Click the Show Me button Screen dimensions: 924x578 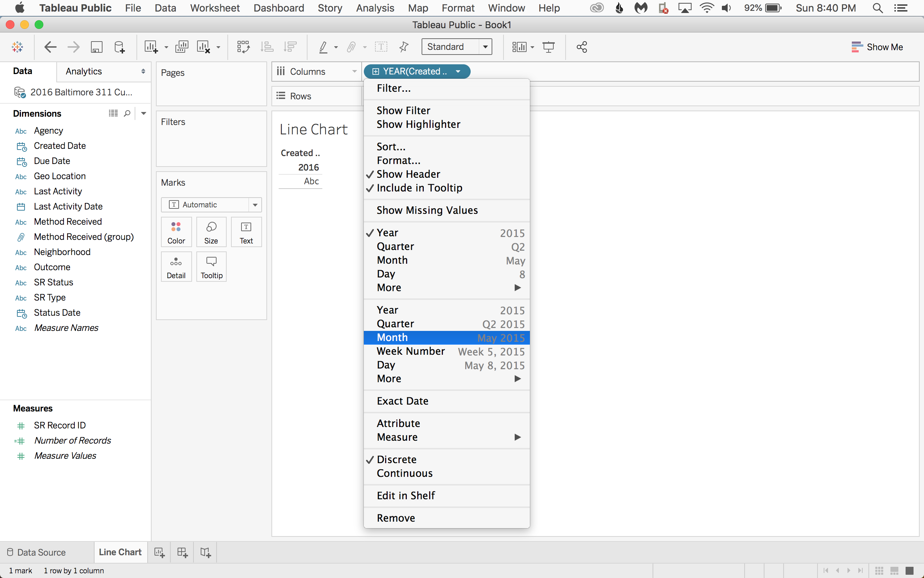[877, 47]
